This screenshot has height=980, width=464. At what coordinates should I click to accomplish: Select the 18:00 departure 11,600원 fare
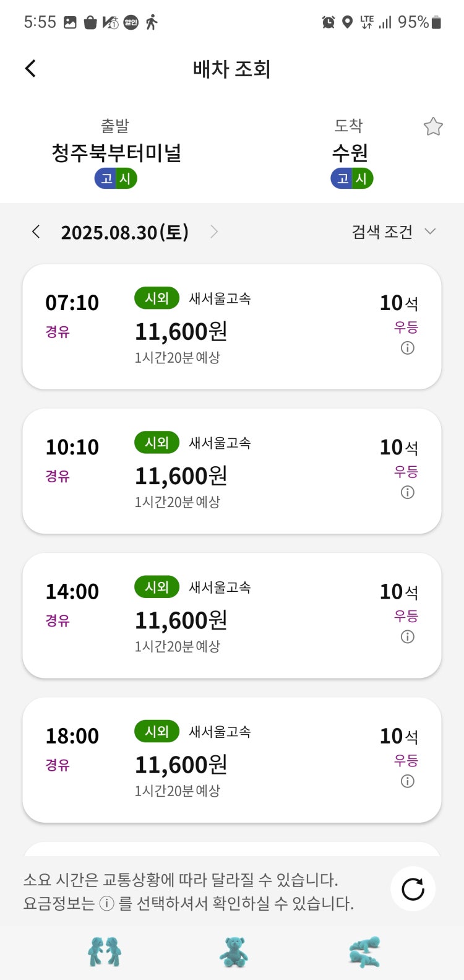[181, 765]
